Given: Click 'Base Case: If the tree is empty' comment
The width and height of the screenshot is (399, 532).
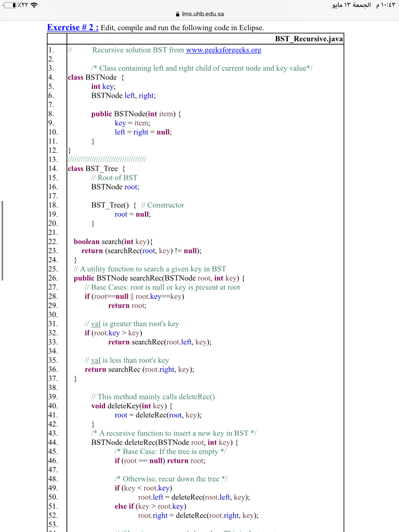Looking at the screenshot, I should coord(170,451).
